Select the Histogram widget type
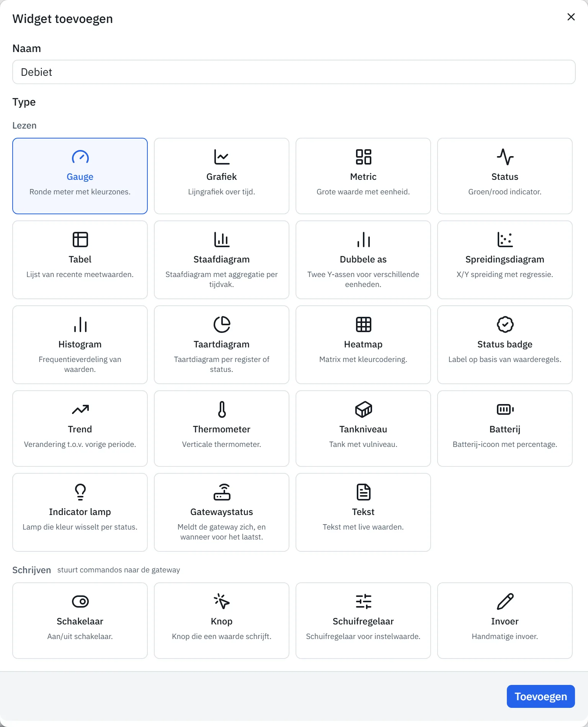Viewport: 588px width, 727px height. coord(80,345)
